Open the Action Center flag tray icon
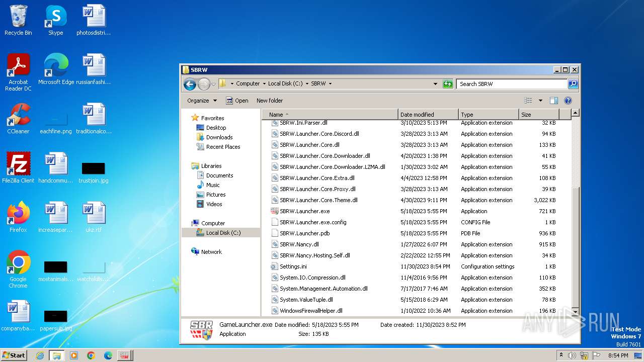 tap(597, 355)
